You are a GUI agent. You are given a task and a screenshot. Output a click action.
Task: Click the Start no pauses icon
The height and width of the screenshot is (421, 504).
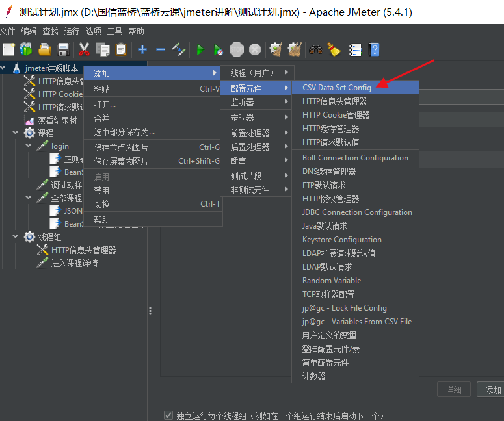pyautogui.click(x=219, y=50)
